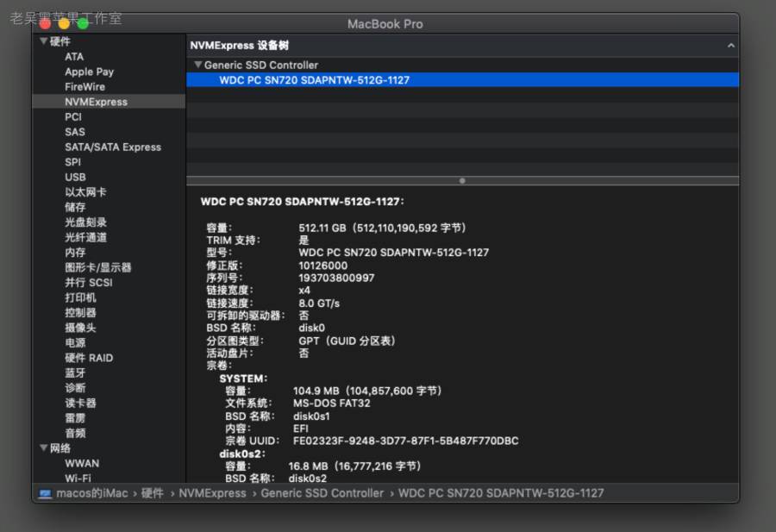The height and width of the screenshot is (532, 776).
Task: Open 打印机 in the sidebar
Action: click(x=81, y=297)
